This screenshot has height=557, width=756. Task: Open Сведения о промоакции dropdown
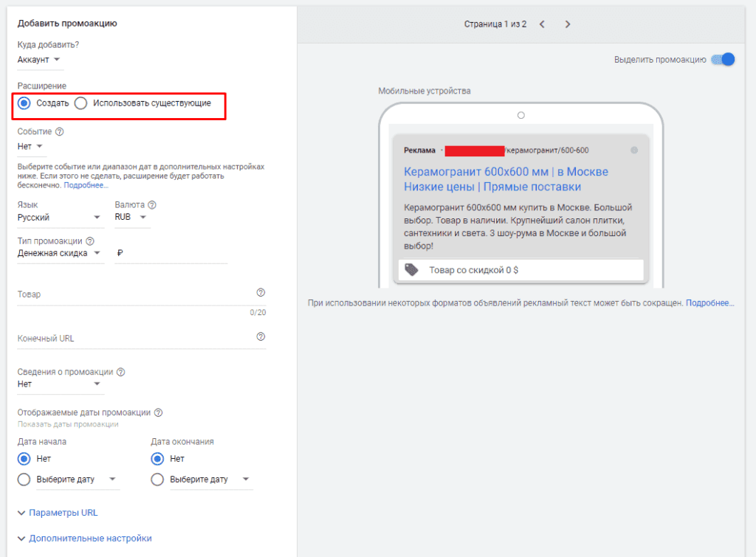click(59, 384)
